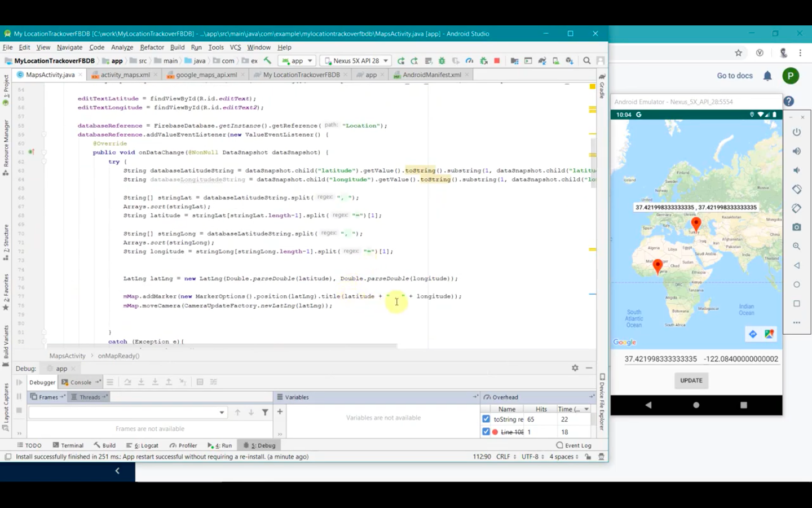Open the app run configuration dropdown
This screenshot has height=508, width=812.
click(x=297, y=60)
